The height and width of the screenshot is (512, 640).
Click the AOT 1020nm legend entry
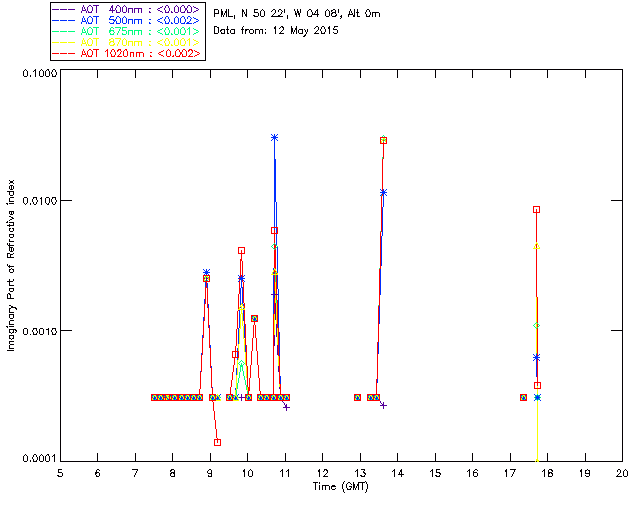click(x=127, y=53)
